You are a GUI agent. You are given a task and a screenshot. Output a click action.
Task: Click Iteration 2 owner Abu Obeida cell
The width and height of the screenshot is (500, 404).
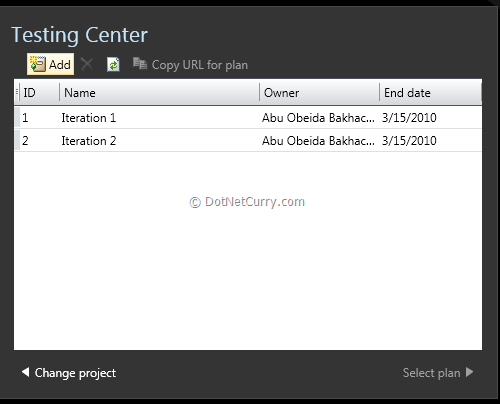click(318, 141)
